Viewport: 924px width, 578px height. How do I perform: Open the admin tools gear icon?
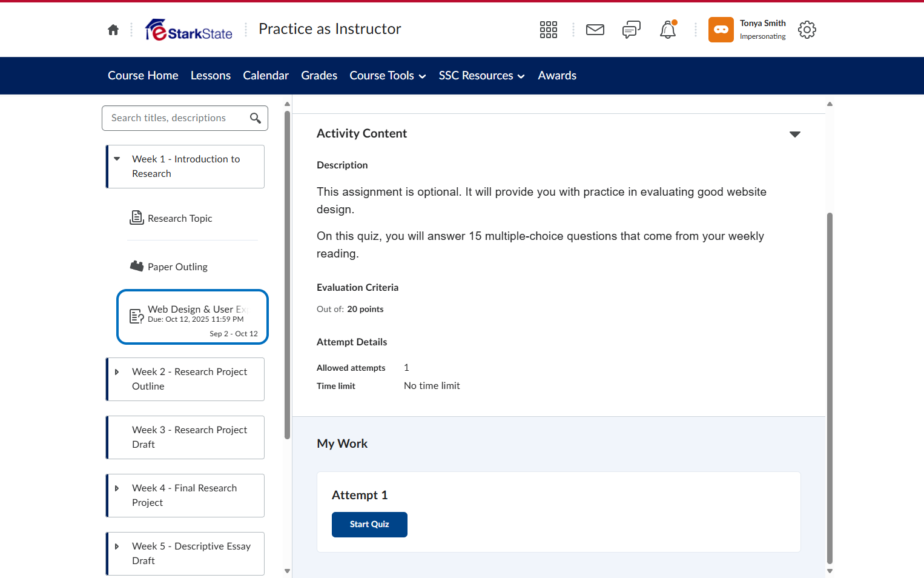point(807,30)
